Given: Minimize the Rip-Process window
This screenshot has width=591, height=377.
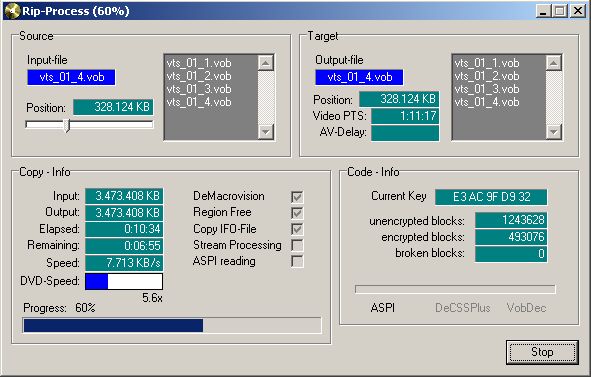Looking at the screenshot, I should [543, 11].
